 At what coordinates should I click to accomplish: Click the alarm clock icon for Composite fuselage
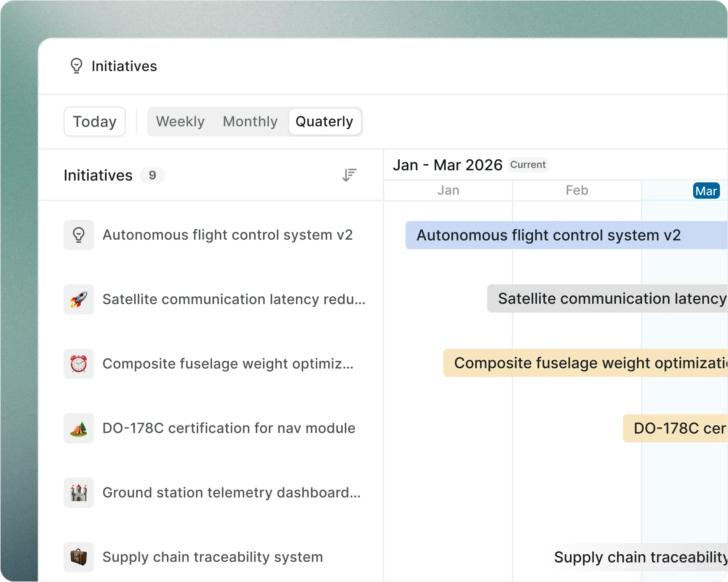point(79,364)
